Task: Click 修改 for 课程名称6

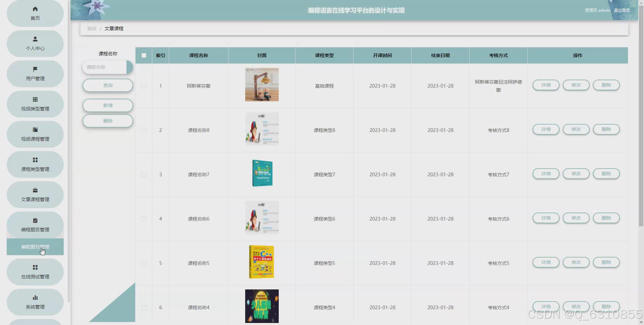Action: coord(576,218)
